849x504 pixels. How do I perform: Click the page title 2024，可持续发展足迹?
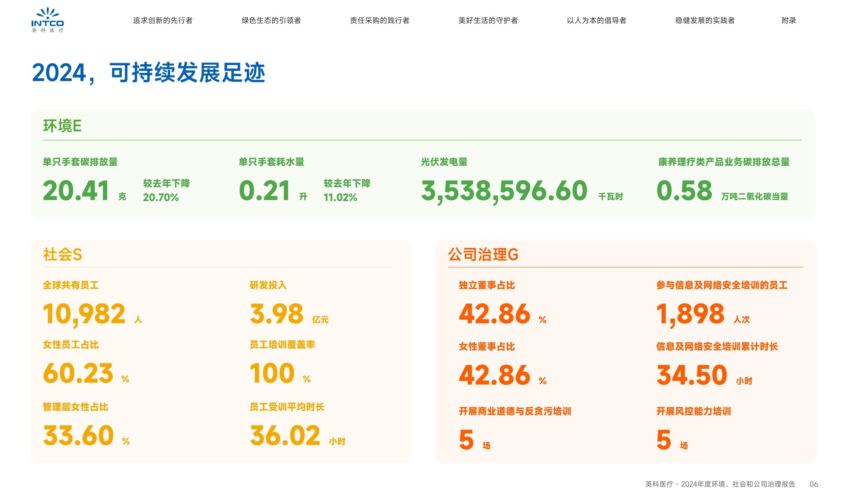coord(148,73)
